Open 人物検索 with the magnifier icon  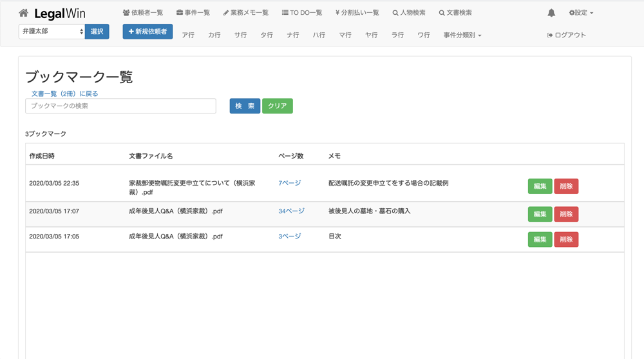pyautogui.click(x=409, y=13)
